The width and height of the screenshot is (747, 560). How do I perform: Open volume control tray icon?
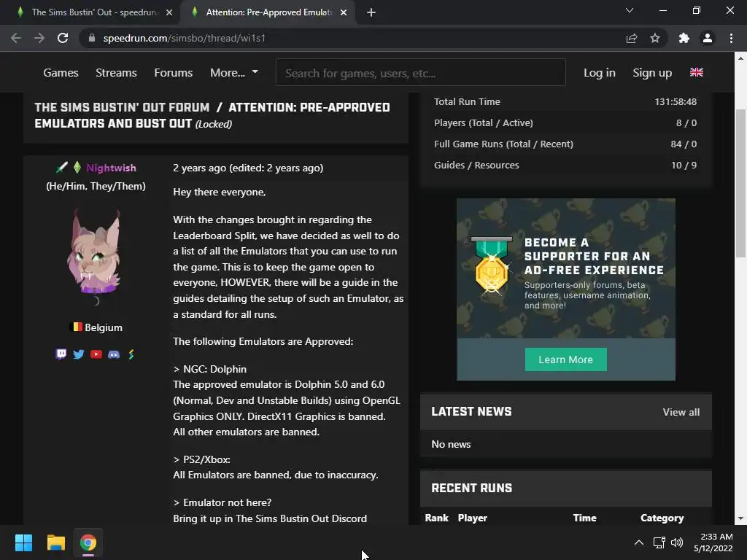pos(676,542)
